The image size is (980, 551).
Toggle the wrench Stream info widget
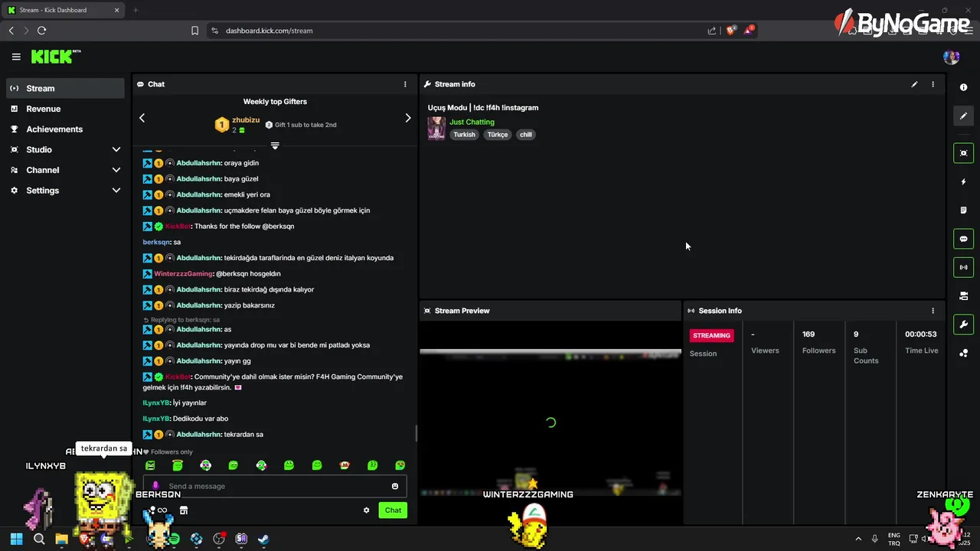click(x=963, y=324)
